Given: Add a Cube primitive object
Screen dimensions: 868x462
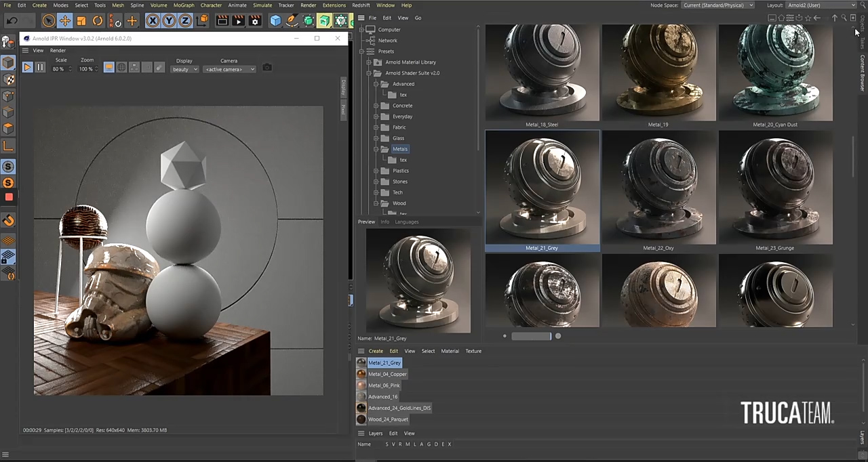Looking at the screenshot, I should pyautogui.click(x=275, y=21).
